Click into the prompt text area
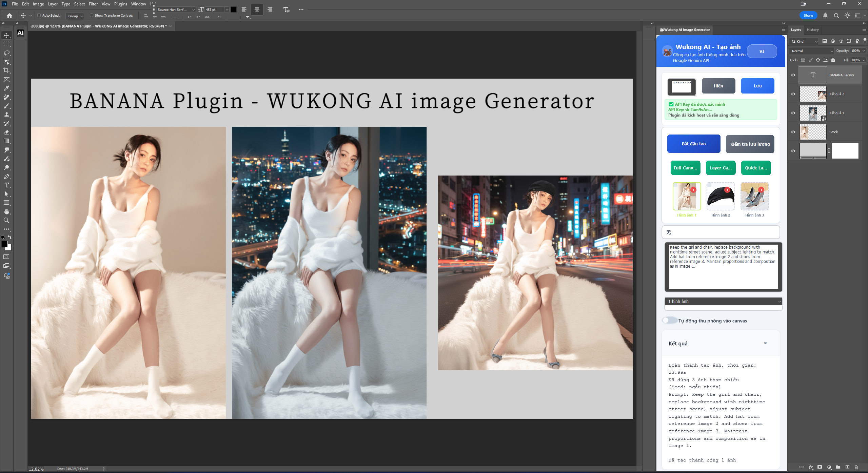This screenshot has height=473, width=868. 724,267
